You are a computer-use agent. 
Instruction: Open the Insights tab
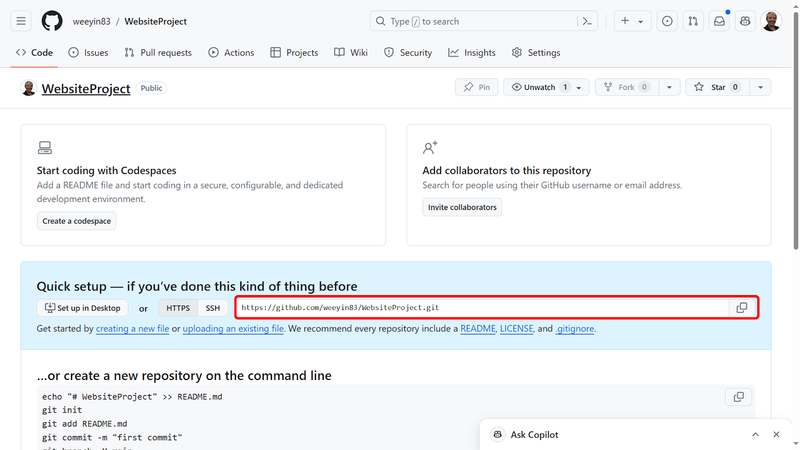click(472, 53)
